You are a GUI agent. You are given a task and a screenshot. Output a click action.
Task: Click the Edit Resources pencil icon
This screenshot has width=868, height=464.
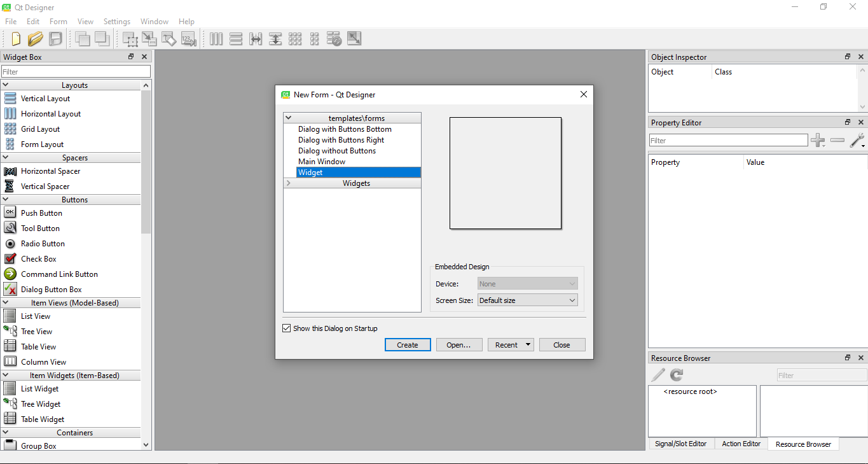coord(658,375)
